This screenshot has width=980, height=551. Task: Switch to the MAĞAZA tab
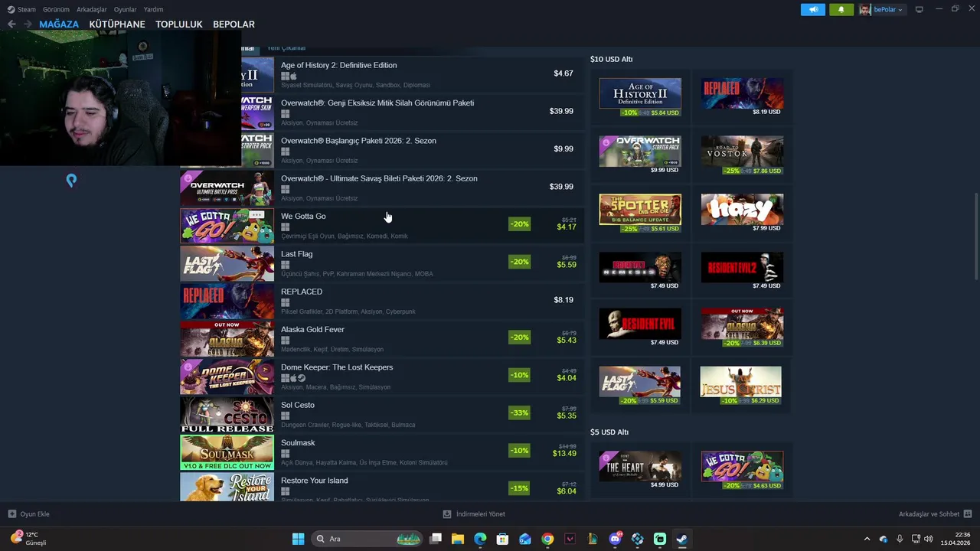[59, 24]
